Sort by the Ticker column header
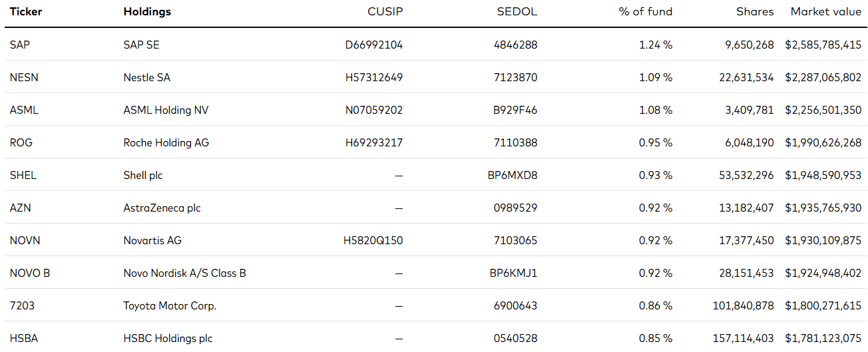 coord(25,11)
